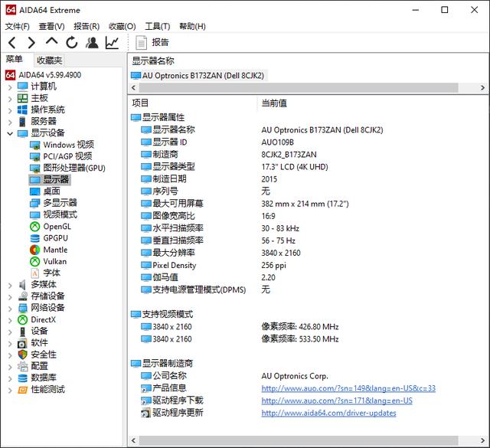Click the 软件 software icon

click(22, 343)
